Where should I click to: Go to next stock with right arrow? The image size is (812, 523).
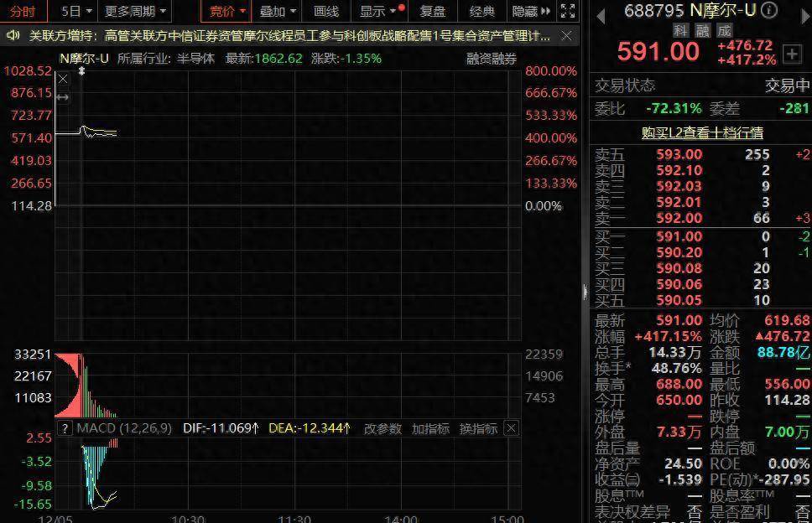click(x=804, y=16)
